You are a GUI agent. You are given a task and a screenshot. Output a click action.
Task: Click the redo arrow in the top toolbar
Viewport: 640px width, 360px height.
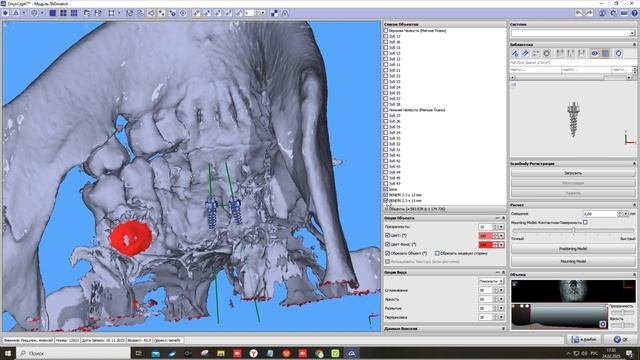point(589,13)
